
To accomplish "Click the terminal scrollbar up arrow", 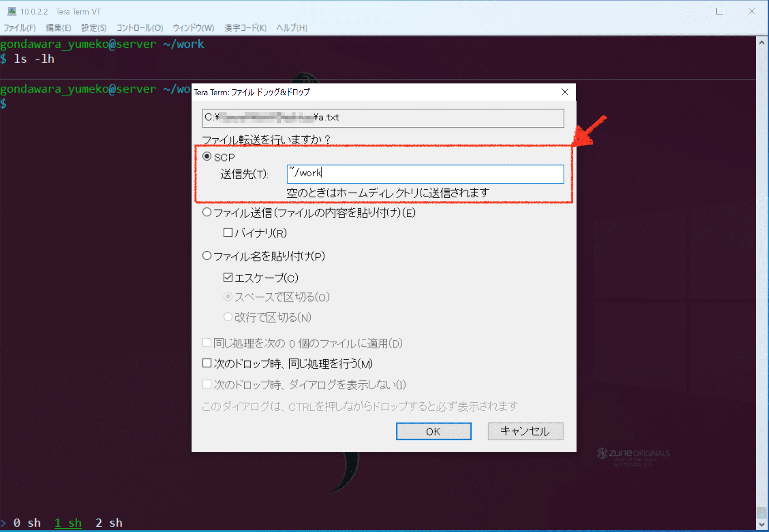I will click(x=762, y=42).
